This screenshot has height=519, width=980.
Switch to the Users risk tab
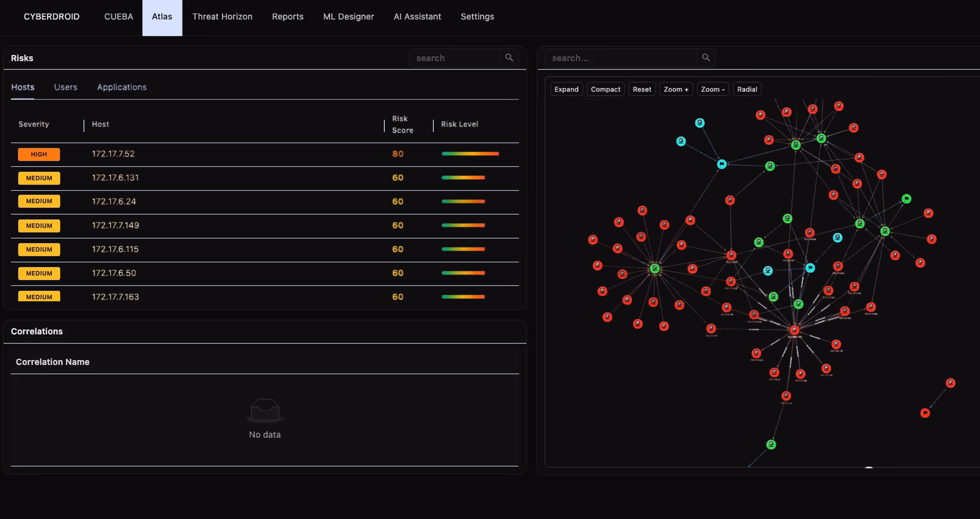[66, 87]
